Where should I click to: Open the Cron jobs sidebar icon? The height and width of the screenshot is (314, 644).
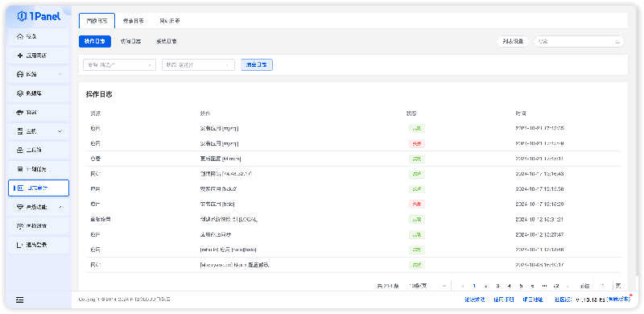(x=20, y=169)
